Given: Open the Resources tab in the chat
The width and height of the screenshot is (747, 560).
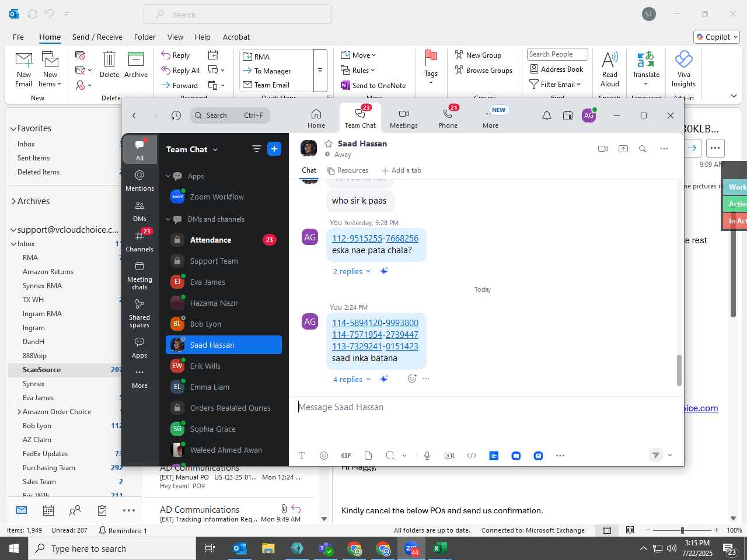Looking at the screenshot, I should (348, 170).
